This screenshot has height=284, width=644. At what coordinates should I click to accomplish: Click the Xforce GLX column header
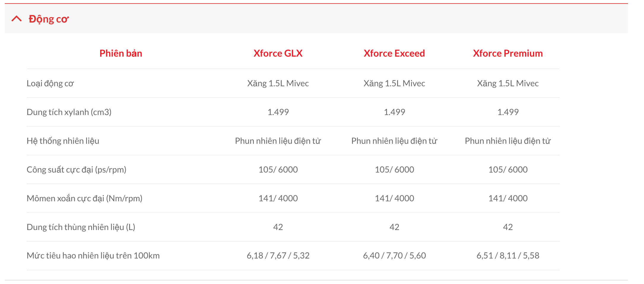point(278,53)
